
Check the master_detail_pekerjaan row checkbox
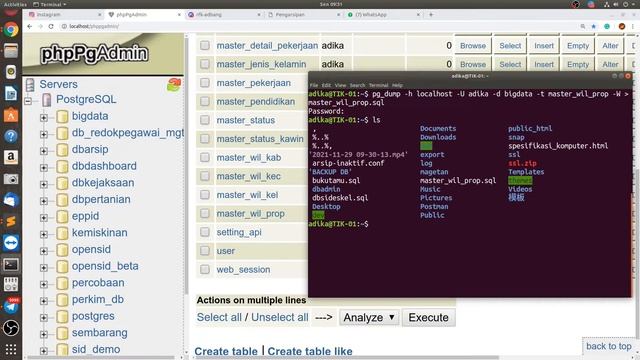[x=205, y=45]
